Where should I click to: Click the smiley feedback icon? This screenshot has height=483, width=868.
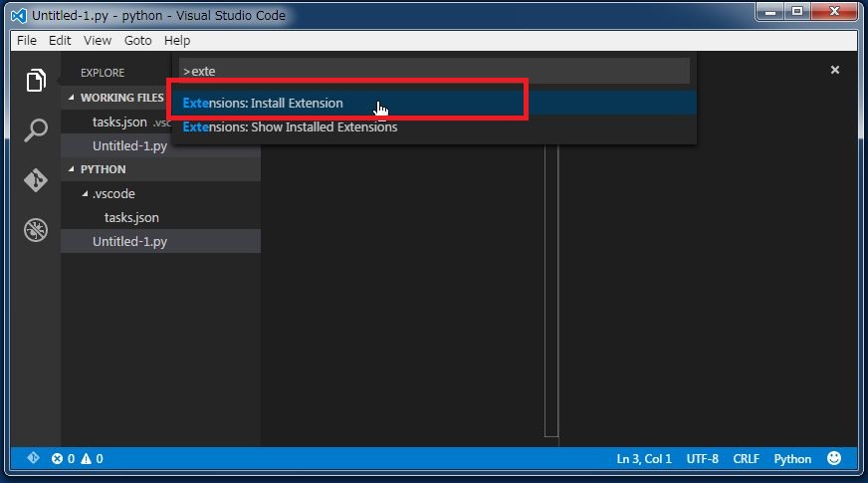834,458
